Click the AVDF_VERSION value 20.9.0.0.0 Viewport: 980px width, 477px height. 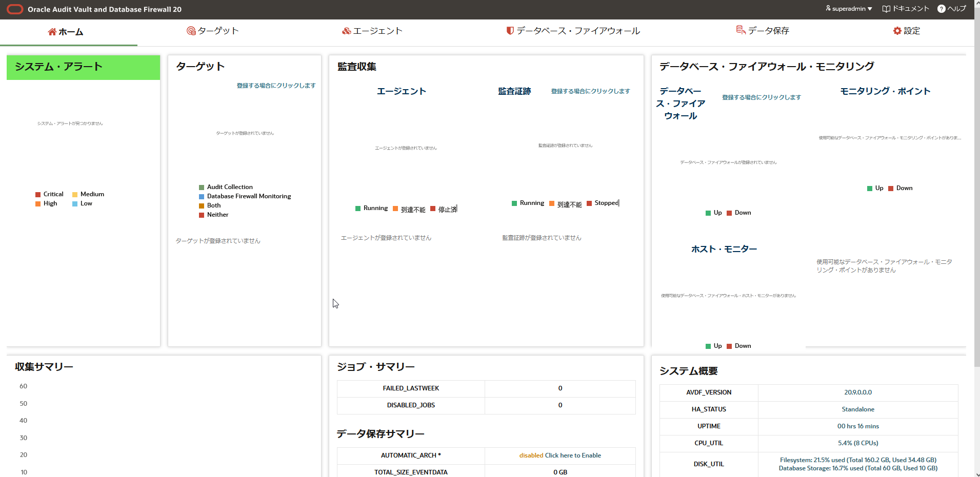tap(858, 392)
